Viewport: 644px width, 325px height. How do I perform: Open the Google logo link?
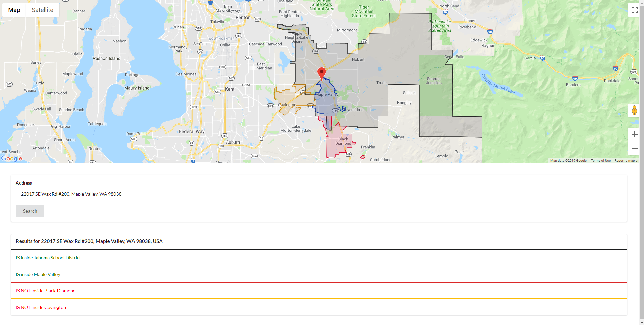tap(11, 158)
